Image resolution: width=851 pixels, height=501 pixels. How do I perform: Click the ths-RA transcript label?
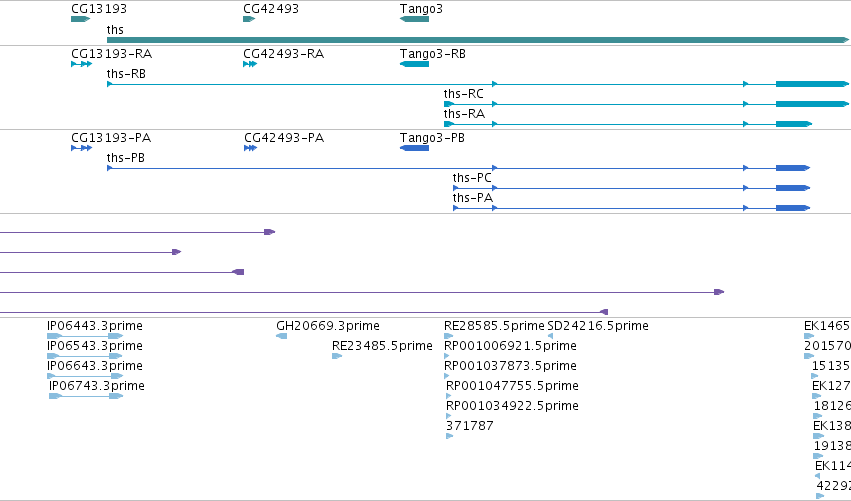[x=464, y=114]
